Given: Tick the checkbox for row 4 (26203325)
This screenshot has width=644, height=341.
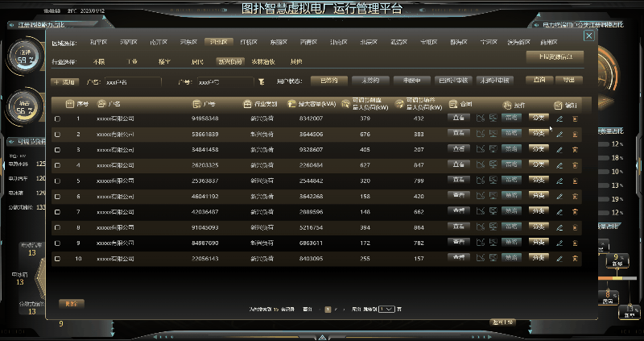Looking at the screenshot, I should (57, 165).
